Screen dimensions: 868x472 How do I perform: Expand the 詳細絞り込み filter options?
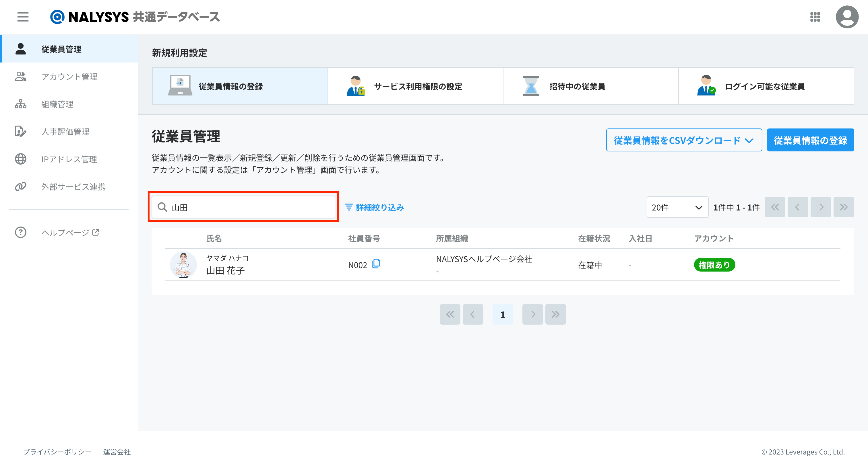pyautogui.click(x=375, y=207)
